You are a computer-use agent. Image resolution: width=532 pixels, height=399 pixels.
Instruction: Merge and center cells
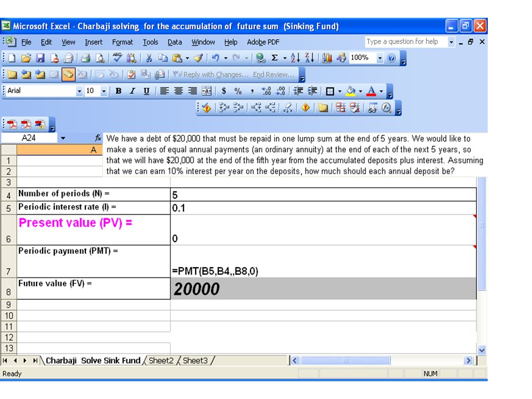(x=207, y=91)
